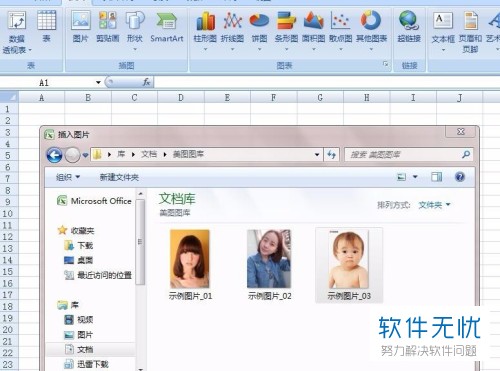Insert an Area chart (面积图)
500x371 pixels.
(313, 31)
